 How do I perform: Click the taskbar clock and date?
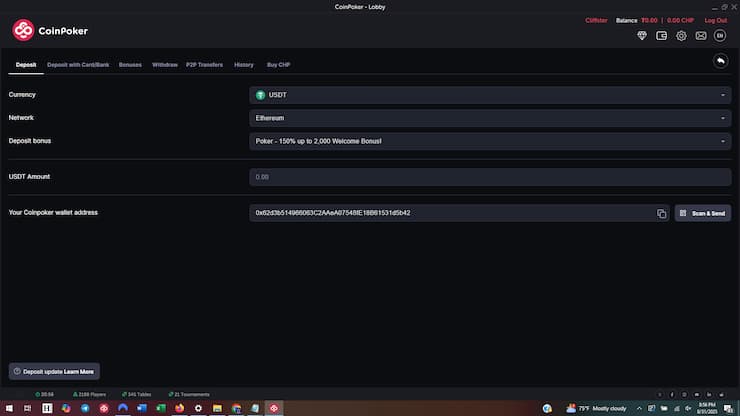point(706,408)
